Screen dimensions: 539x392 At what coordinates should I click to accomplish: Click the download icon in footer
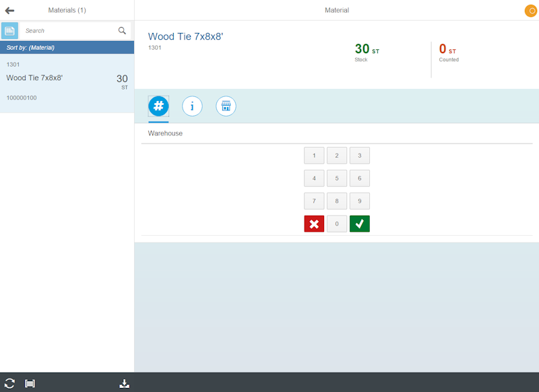point(124,383)
